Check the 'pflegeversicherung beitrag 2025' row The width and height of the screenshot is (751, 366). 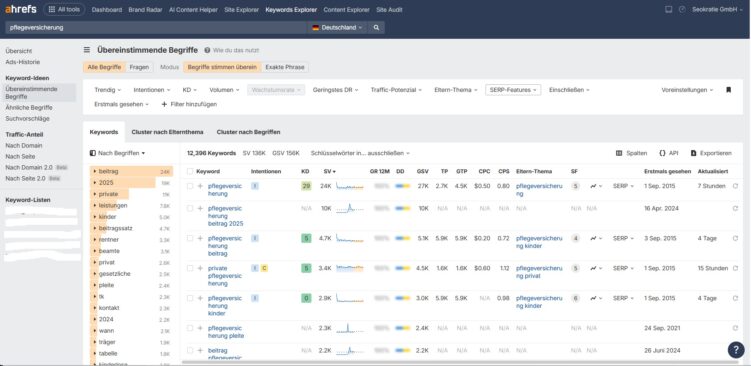point(190,208)
